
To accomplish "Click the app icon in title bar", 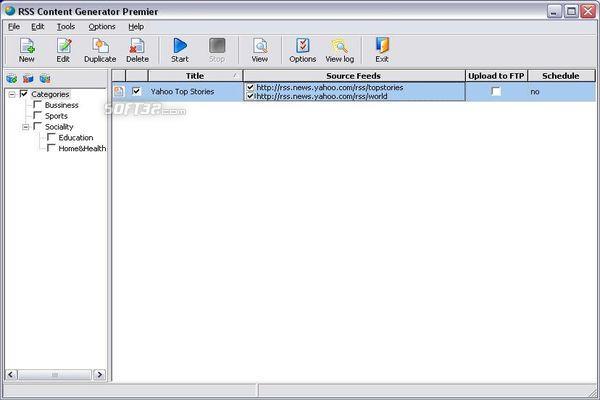I will (x=10, y=11).
